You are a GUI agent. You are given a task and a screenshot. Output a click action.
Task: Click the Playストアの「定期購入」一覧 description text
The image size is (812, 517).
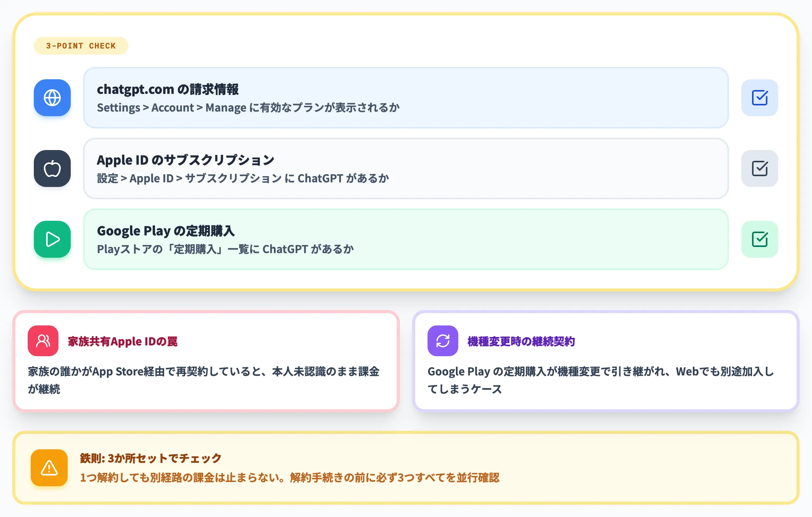click(225, 249)
